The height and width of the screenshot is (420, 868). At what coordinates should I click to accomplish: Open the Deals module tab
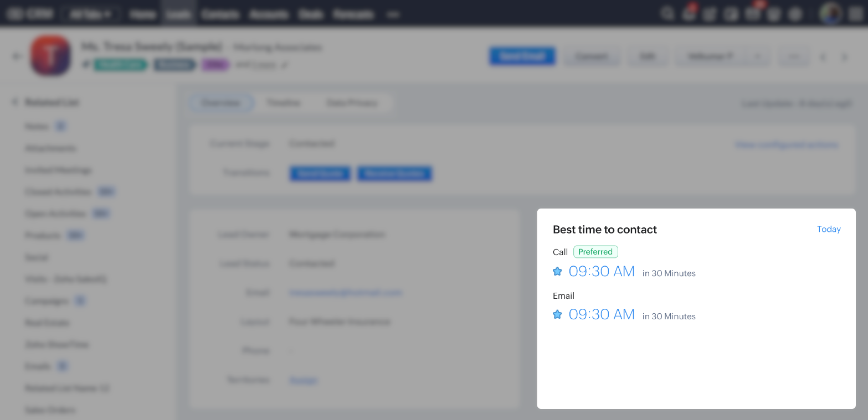coord(310,14)
